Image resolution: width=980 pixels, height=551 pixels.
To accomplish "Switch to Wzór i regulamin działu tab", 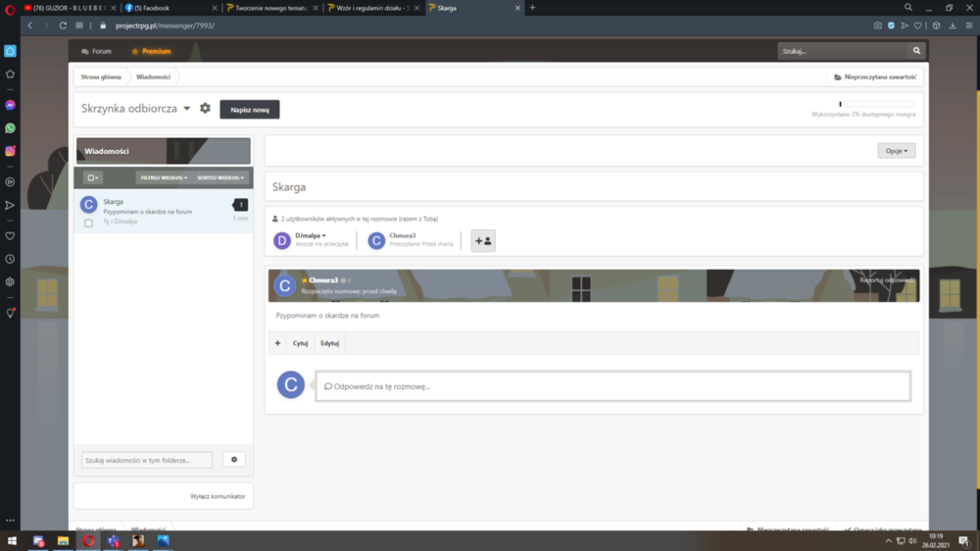I will [373, 8].
